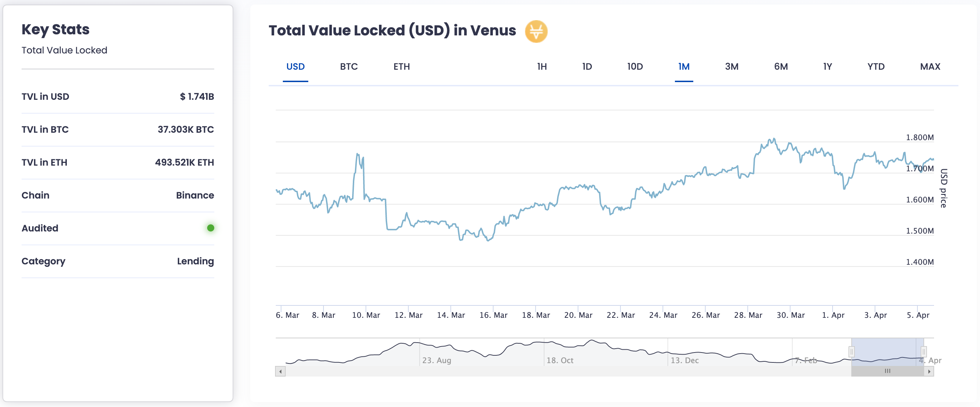Click the navigator scroll-left arrow
Image resolution: width=980 pixels, height=407 pixels.
(280, 371)
